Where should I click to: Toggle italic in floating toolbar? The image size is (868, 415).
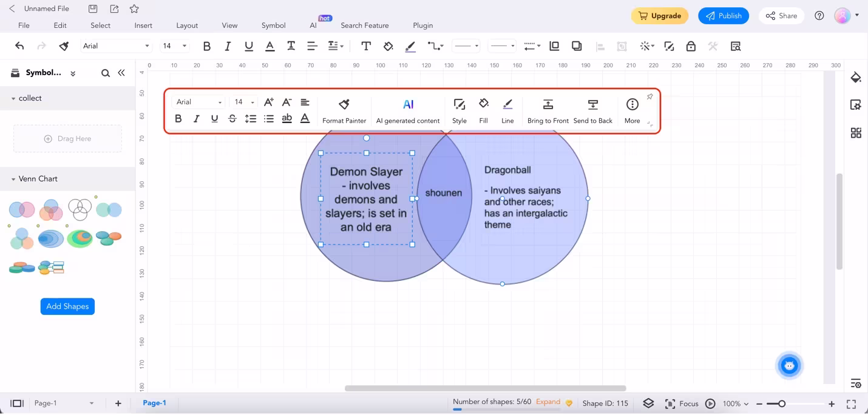point(196,119)
